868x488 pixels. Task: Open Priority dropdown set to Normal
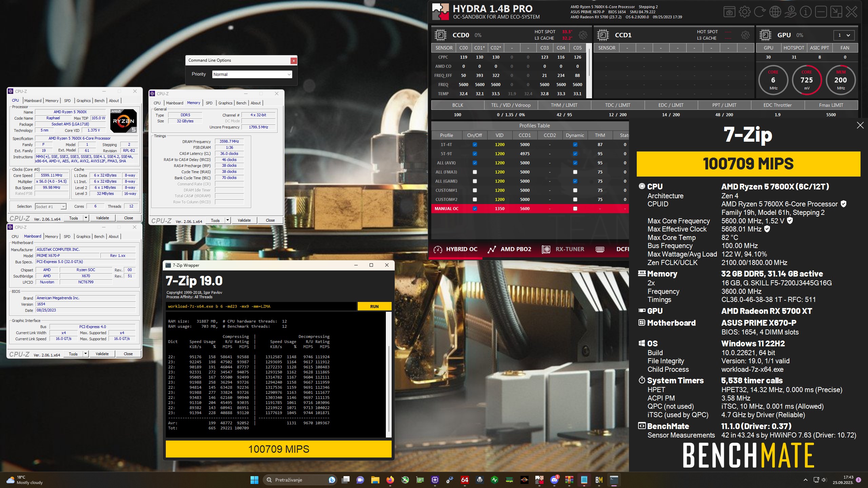pos(252,75)
